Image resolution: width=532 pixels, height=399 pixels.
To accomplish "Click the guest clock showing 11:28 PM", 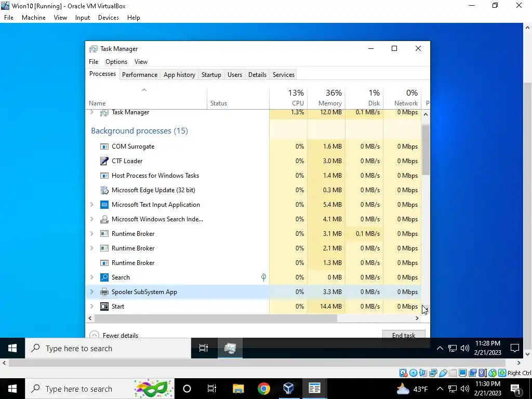I will [487, 348].
